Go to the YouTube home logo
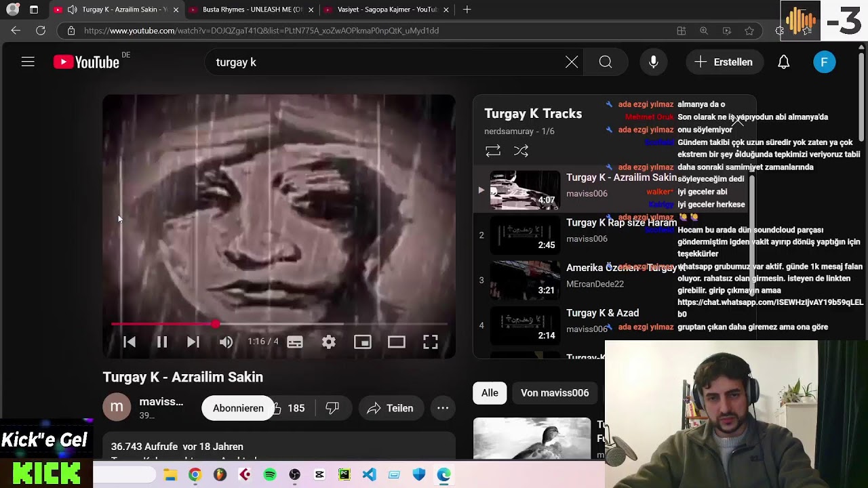Image resolution: width=868 pixels, height=488 pixels. coord(87,62)
